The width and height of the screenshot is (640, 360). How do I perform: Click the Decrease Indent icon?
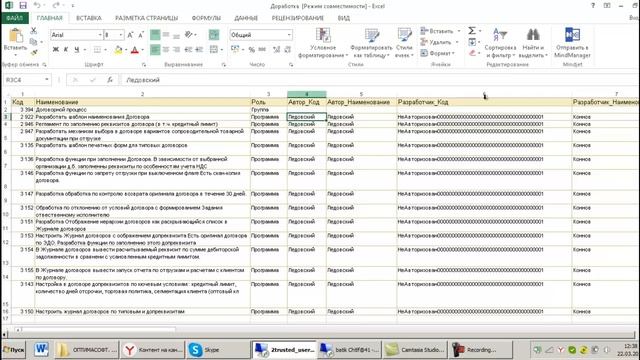pos(188,50)
